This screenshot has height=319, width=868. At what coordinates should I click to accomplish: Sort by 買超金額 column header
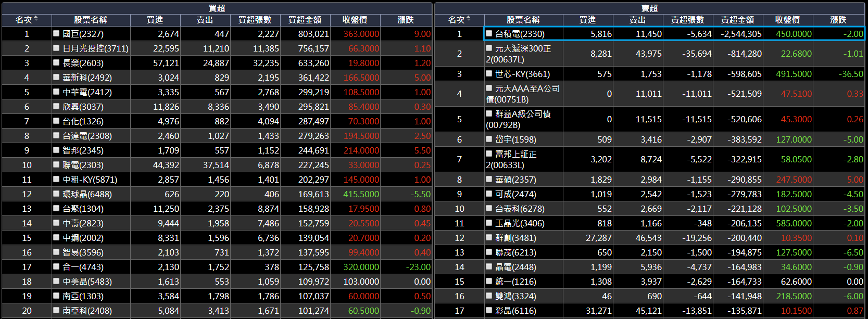coord(305,20)
